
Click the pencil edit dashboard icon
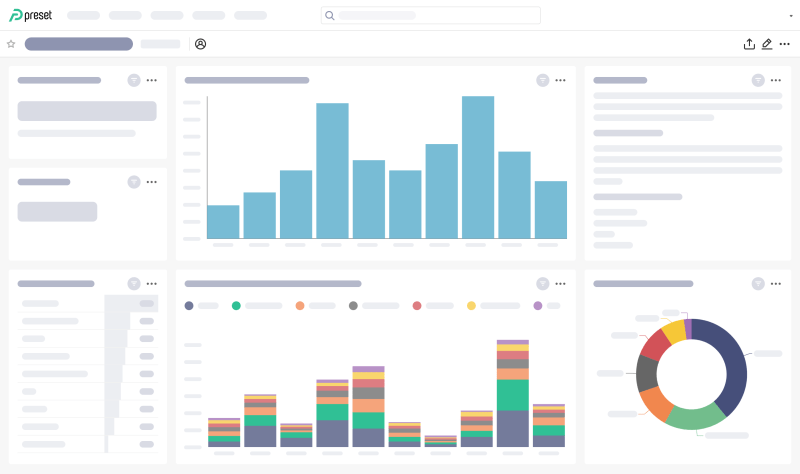coord(767,44)
